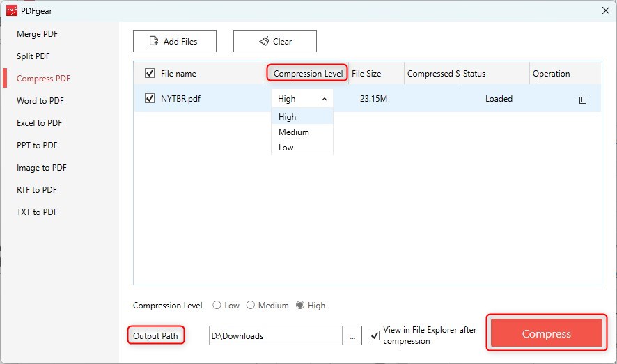Toggle the select-all File name checkbox

click(x=150, y=74)
